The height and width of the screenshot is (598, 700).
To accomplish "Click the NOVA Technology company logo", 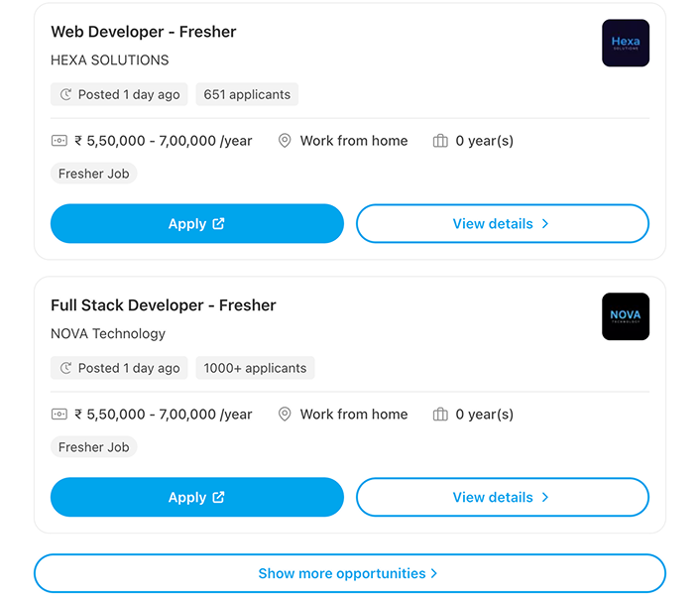I will [x=626, y=316].
